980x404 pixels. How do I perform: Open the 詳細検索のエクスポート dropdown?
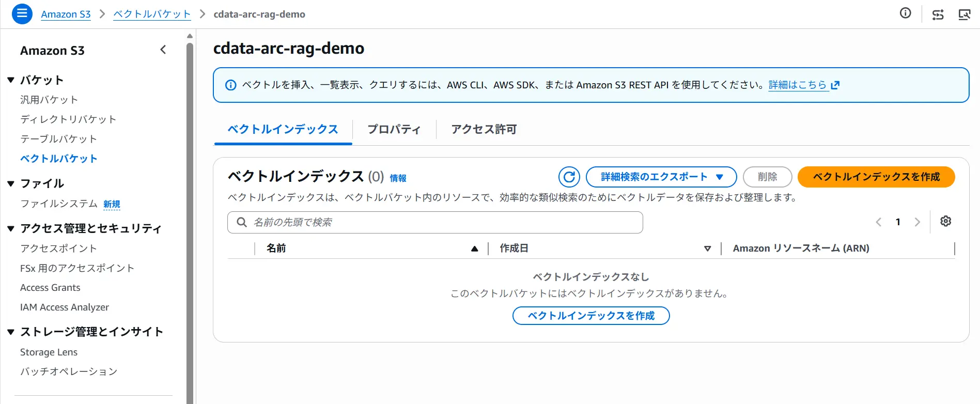click(661, 177)
